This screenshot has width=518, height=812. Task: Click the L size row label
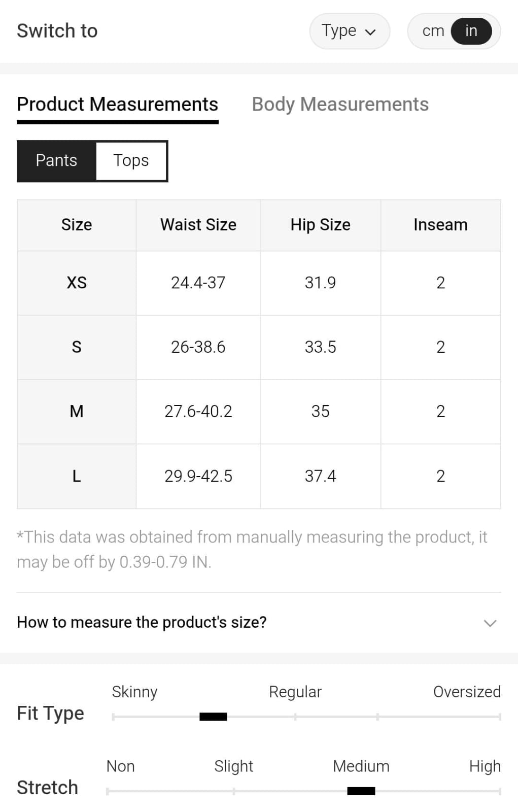(77, 476)
